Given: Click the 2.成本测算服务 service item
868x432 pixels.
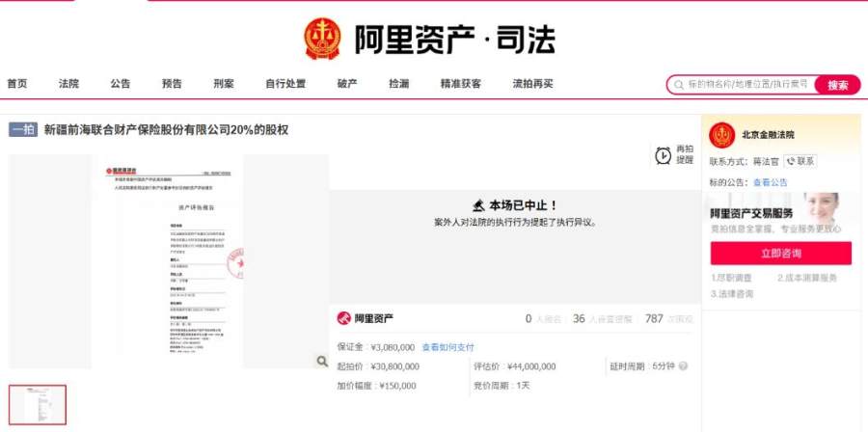Looking at the screenshot, I should (807, 279).
